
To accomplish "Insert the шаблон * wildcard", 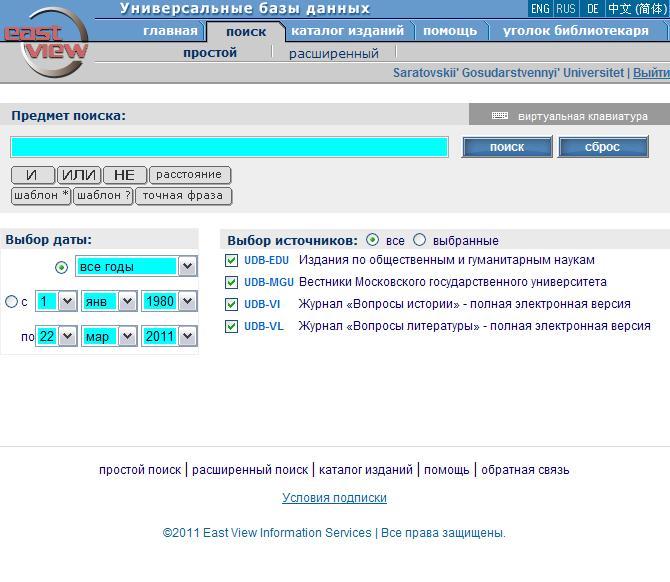I will [x=41, y=196].
